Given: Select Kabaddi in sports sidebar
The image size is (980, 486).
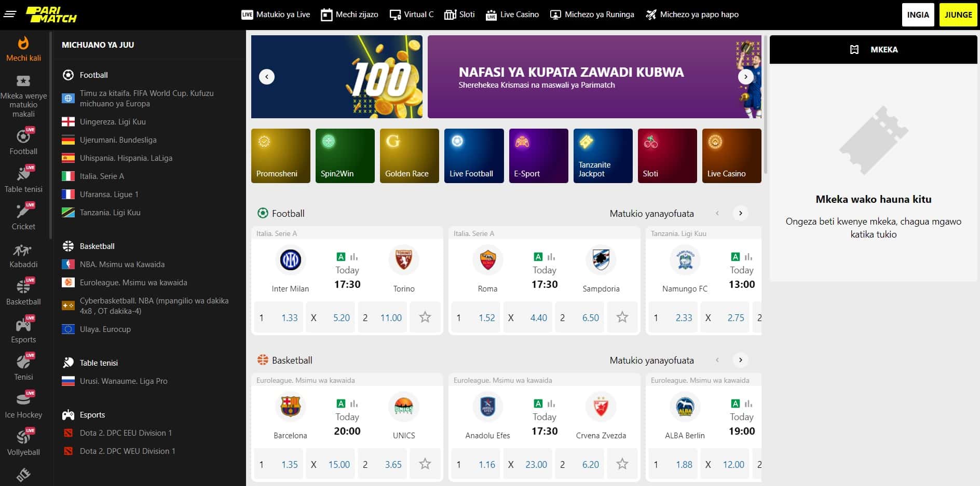Looking at the screenshot, I should [x=23, y=256].
